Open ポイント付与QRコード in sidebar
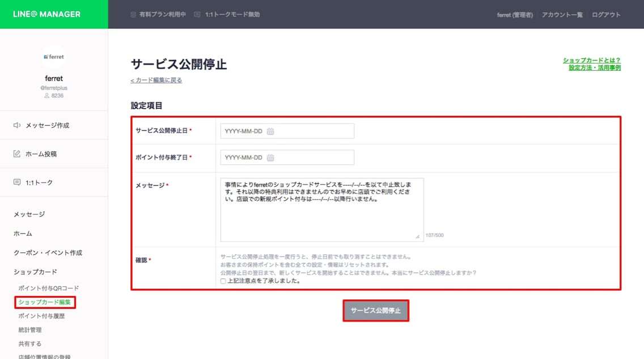644x359 pixels. coord(49,288)
